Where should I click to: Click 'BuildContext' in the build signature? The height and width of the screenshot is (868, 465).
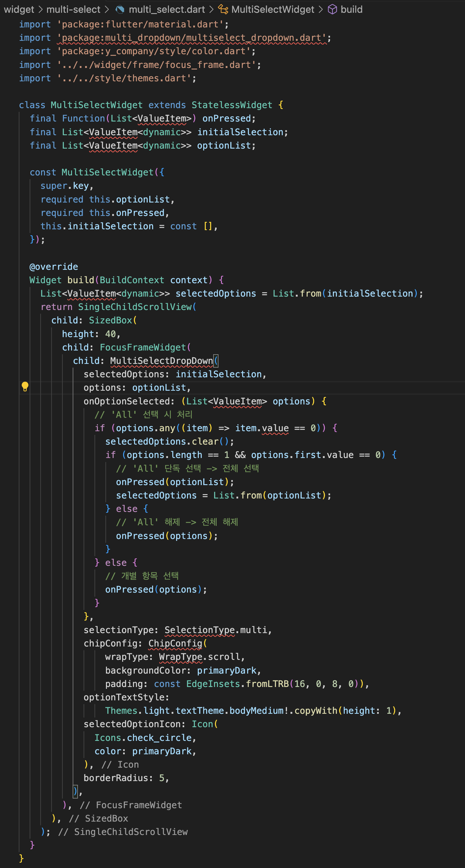[132, 280]
